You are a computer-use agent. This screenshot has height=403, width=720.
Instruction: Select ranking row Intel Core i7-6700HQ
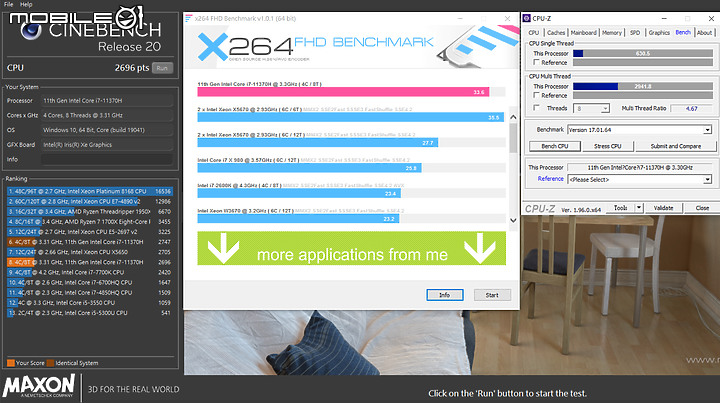[x=90, y=282]
